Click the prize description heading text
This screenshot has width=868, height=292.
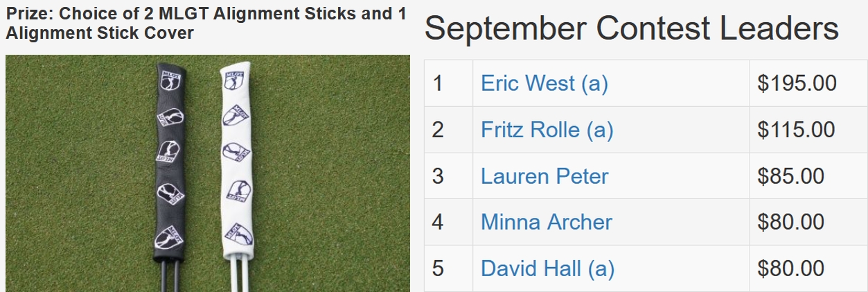[206, 23]
